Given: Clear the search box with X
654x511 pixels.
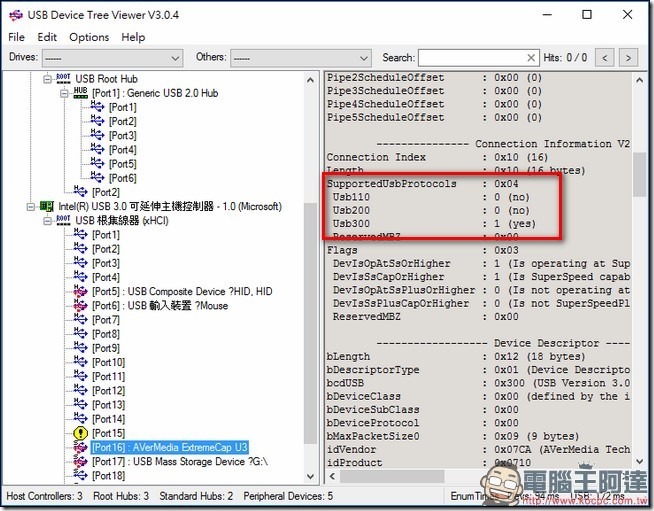Looking at the screenshot, I should 531,58.
